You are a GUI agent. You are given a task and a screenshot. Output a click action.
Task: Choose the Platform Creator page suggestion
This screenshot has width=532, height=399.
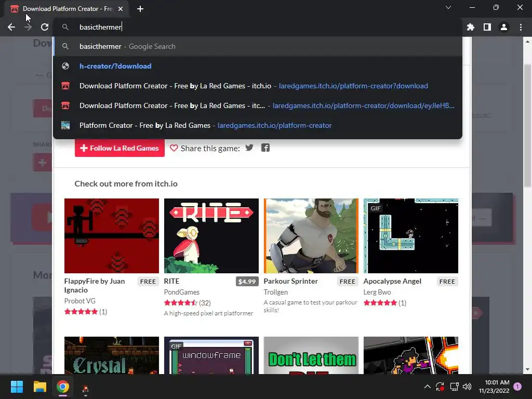258,125
